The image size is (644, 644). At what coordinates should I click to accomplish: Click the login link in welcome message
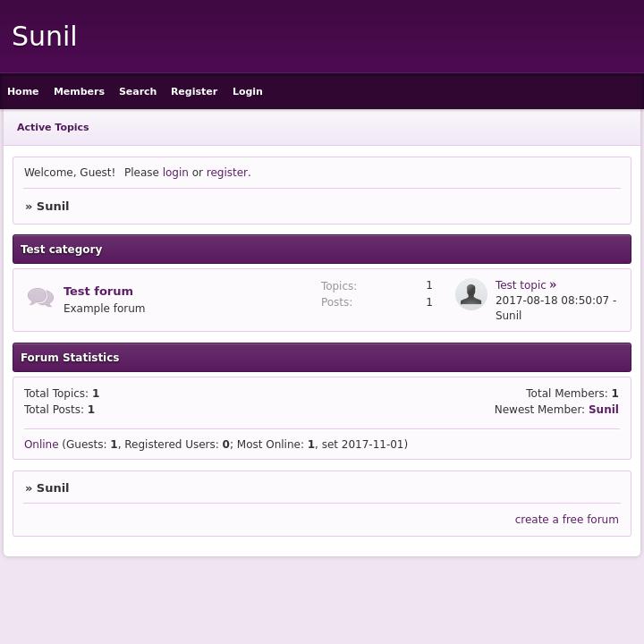175,173
